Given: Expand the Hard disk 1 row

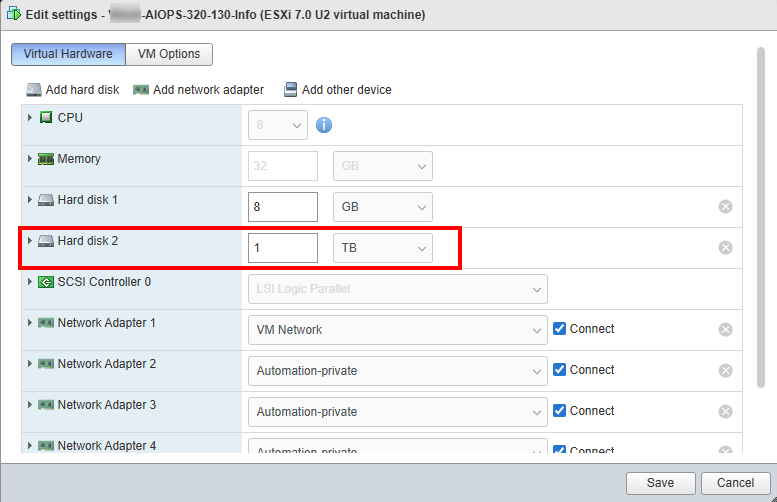Looking at the screenshot, I should point(31,200).
